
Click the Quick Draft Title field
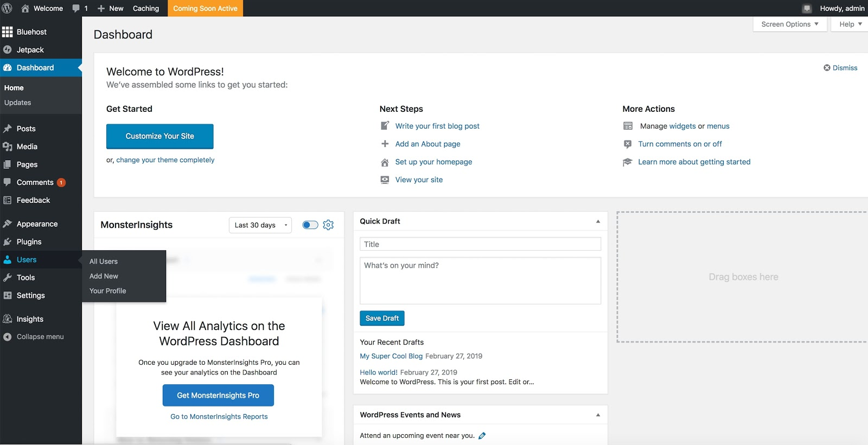tap(480, 244)
